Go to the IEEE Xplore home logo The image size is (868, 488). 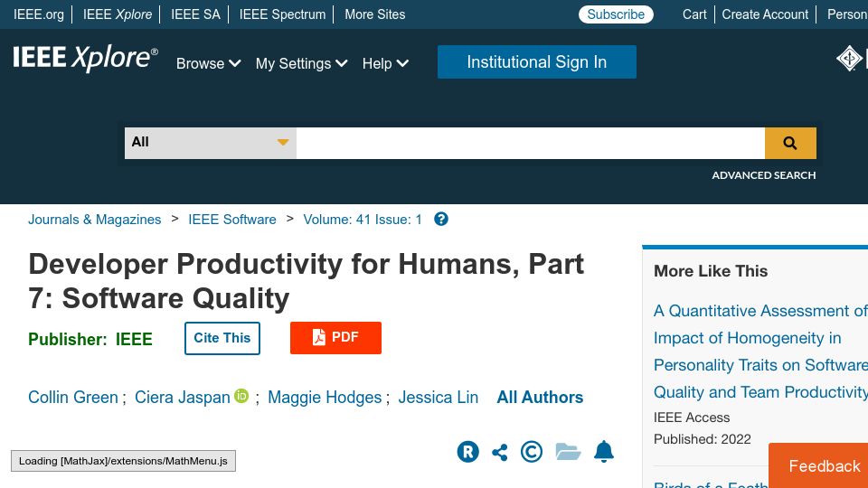(x=85, y=58)
